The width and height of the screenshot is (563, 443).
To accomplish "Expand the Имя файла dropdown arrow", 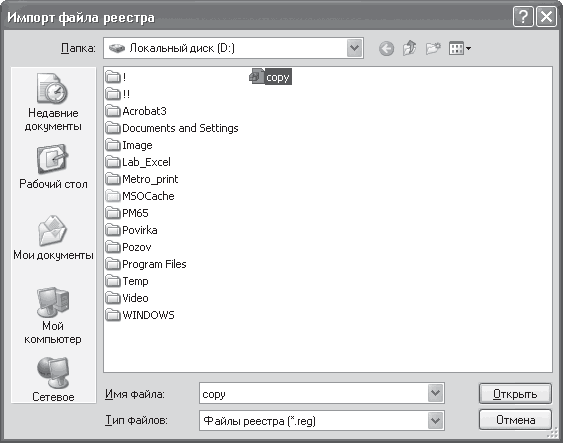I will [436, 393].
